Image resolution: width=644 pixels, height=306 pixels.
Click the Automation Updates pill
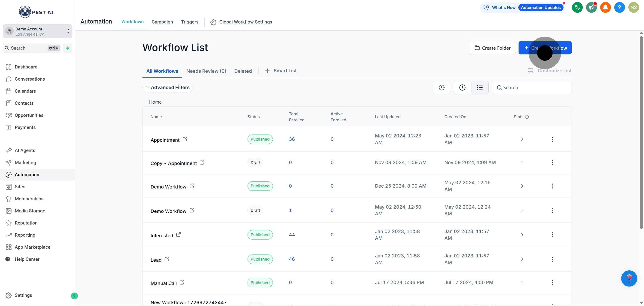(541, 8)
